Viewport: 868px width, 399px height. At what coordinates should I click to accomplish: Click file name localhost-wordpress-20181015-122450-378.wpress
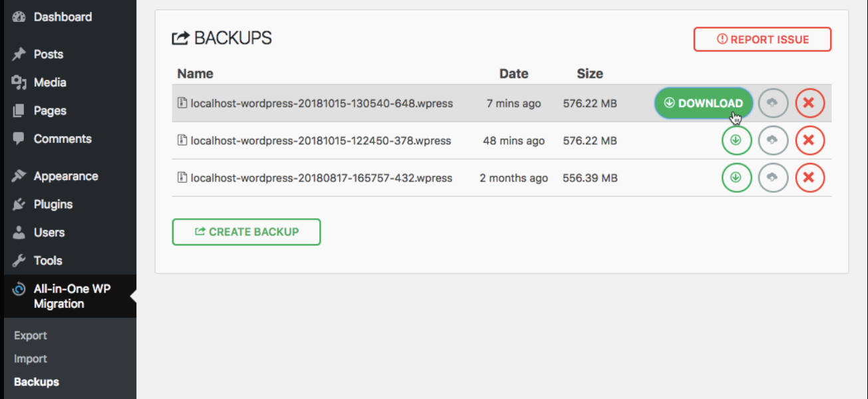[x=321, y=141]
